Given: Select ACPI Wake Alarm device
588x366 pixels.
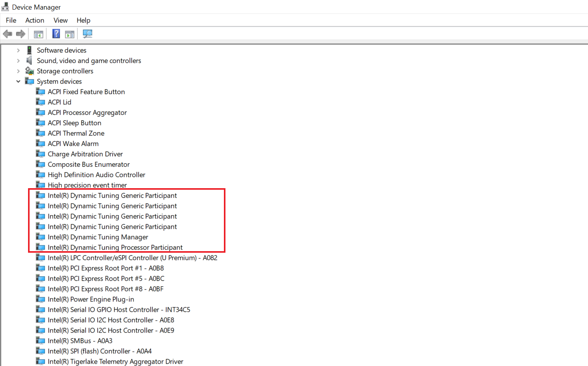Looking at the screenshot, I should [x=73, y=144].
